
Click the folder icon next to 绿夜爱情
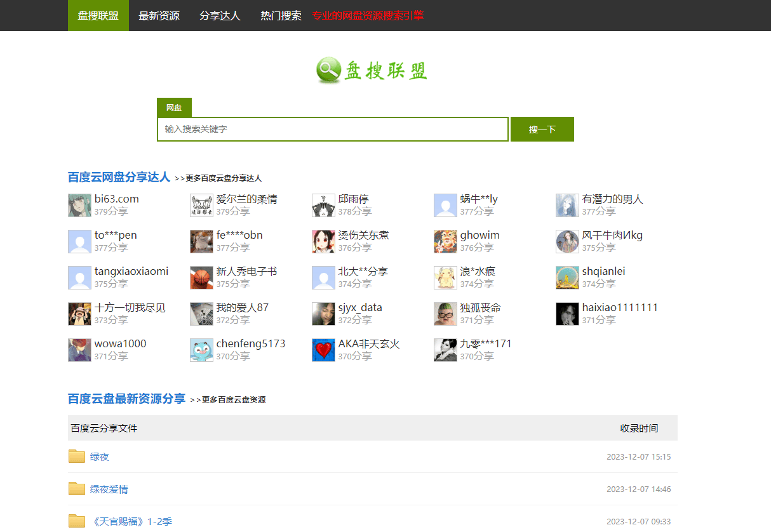76,488
